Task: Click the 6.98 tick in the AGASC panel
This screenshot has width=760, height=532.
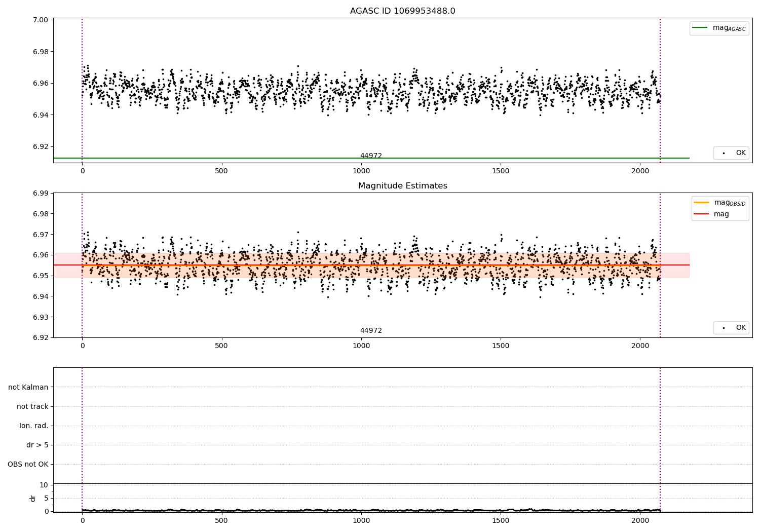Action: (41, 52)
